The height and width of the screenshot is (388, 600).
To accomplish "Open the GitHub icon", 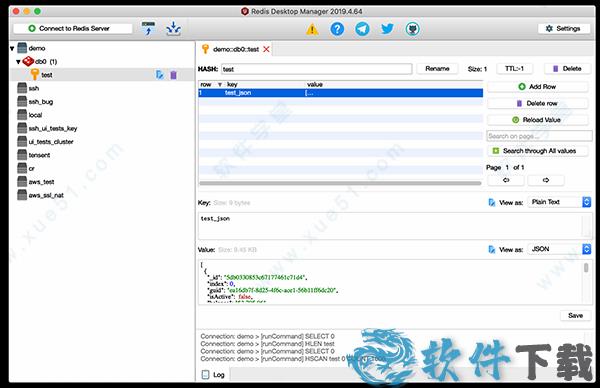I will (412, 29).
